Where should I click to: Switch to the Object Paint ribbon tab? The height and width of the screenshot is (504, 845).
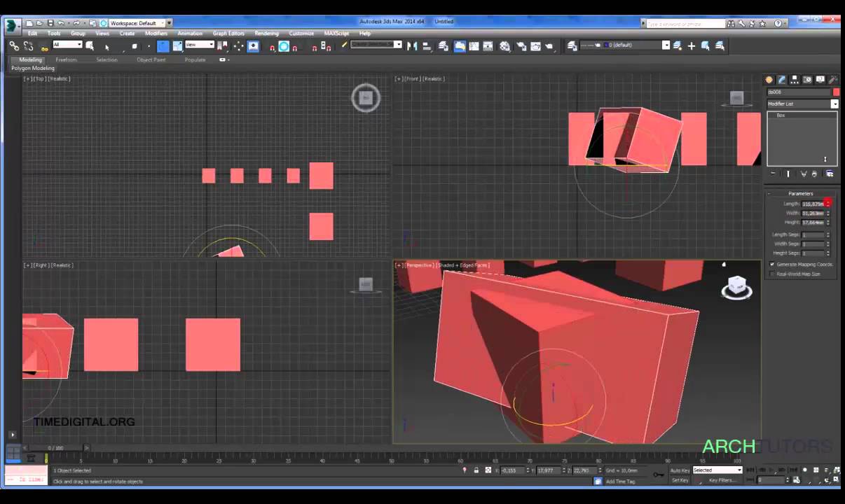(151, 59)
